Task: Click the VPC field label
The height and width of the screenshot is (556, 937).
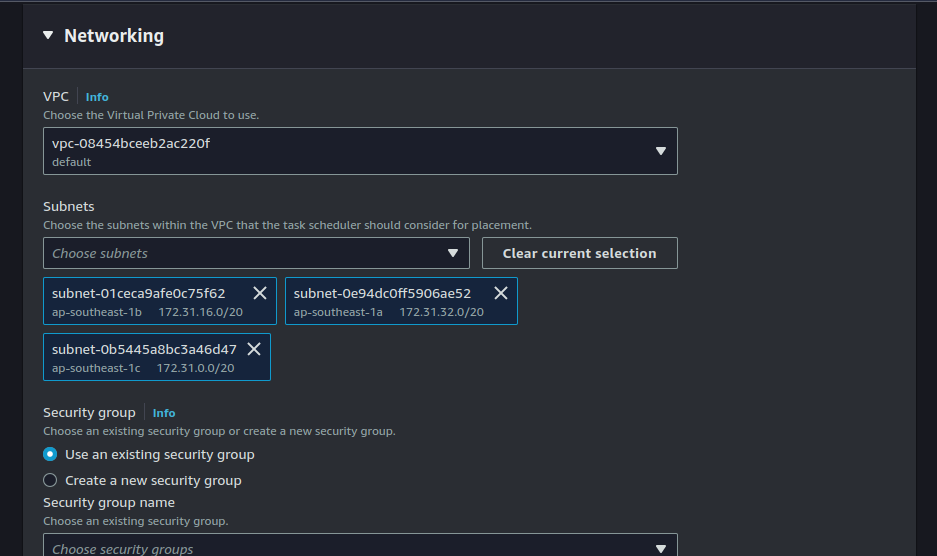Action: (x=56, y=96)
